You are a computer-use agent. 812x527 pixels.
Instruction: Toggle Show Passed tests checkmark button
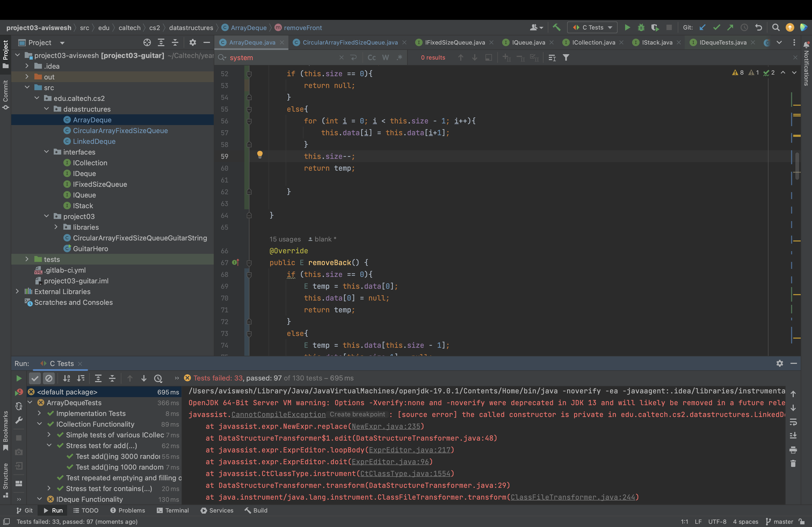[x=35, y=378]
